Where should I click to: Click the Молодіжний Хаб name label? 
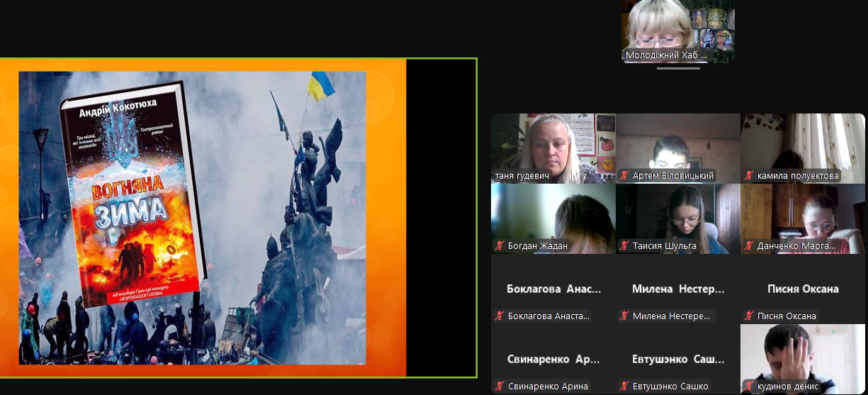click(x=667, y=55)
